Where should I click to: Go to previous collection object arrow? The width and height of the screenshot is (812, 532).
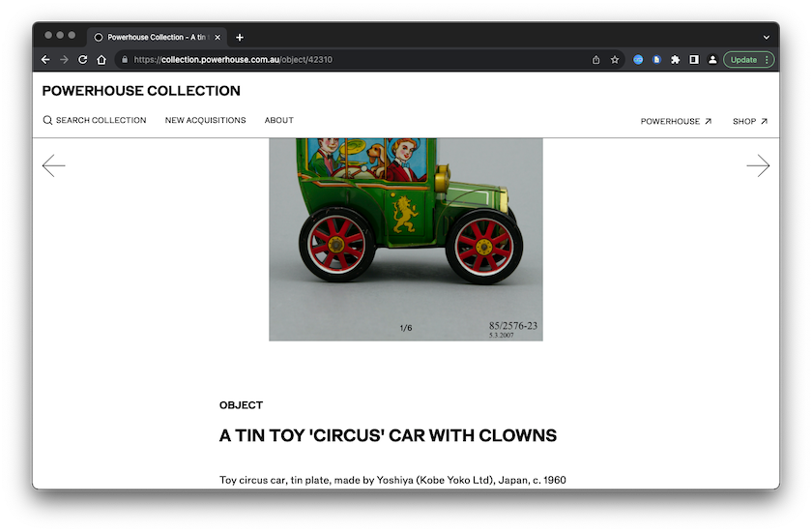54,166
